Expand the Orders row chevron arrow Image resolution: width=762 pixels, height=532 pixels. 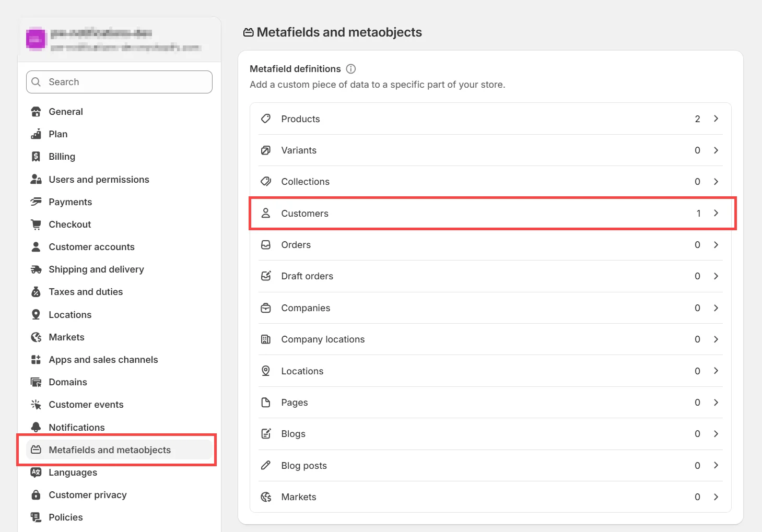(x=716, y=245)
